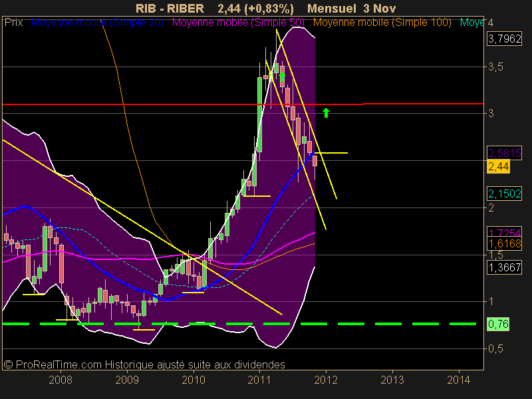Click the current price 2,44 label
The image size is (532, 399).
tap(498, 167)
